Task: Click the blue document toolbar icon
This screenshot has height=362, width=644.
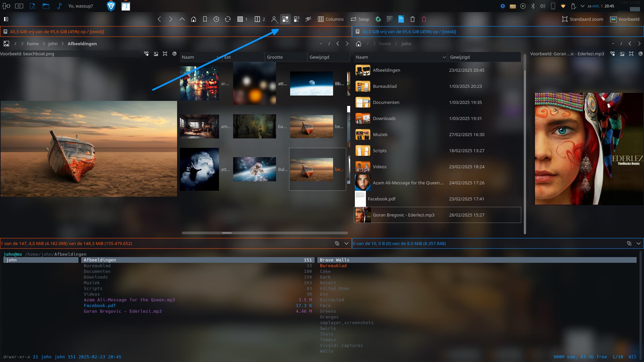Action: (x=401, y=19)
